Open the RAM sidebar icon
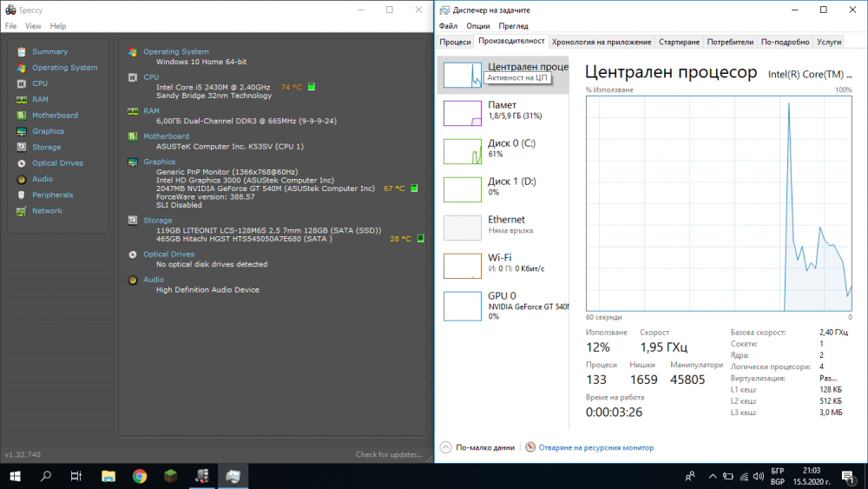The width and height of the screenshot is (868, 489). pyautogui.click(x=21, y=100)
